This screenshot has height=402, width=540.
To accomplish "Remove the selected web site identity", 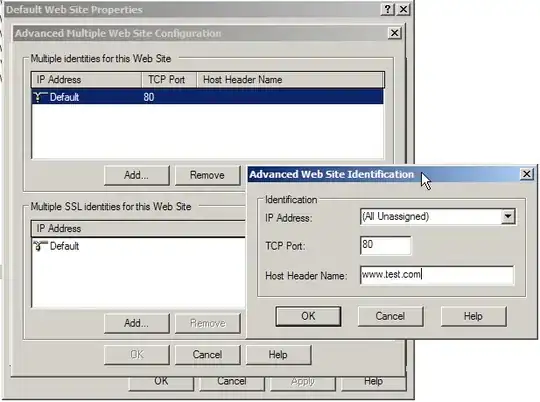I will (x=207, y=175).
